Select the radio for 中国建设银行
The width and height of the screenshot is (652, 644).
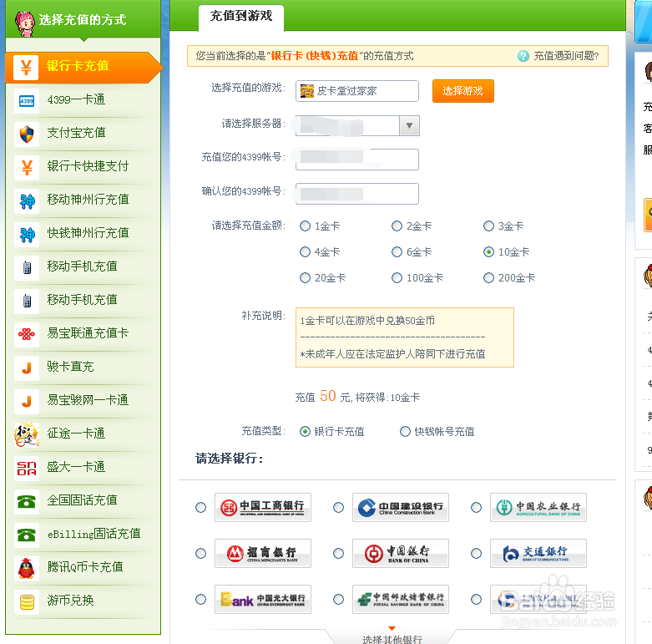[x=338, y=508]
